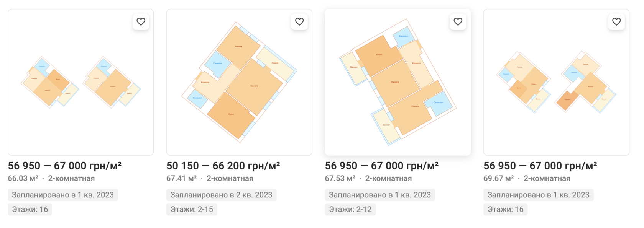This screenshot has width=644, height=228.
Task: Click 'Этажи: 16' tag on 69.67 m² card
Action: click(505, 209)
